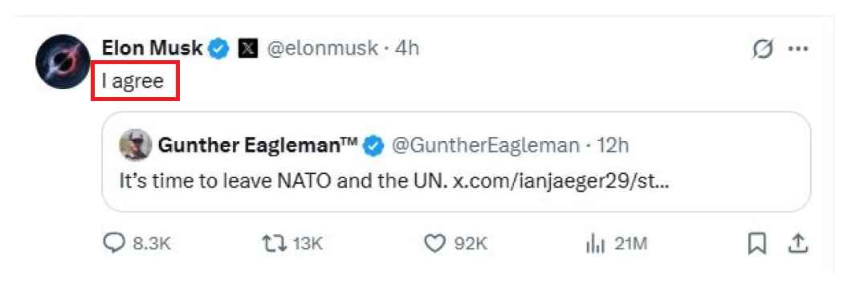Click the X affiliation badge icon
Viewport: 868px width, 304px height.
point(248,49)
